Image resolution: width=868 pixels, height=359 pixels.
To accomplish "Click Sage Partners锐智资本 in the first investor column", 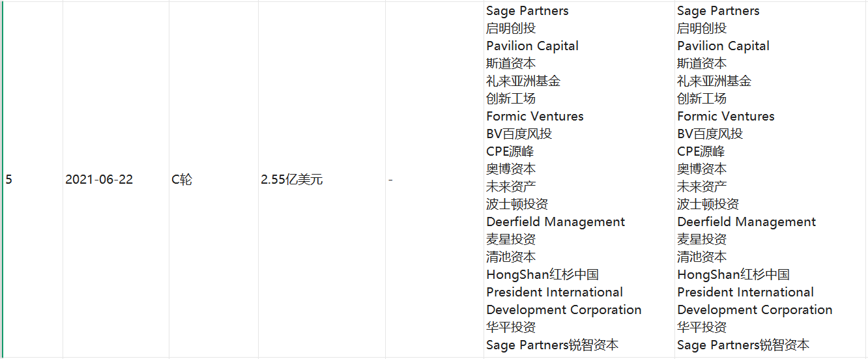I will 553,345.
